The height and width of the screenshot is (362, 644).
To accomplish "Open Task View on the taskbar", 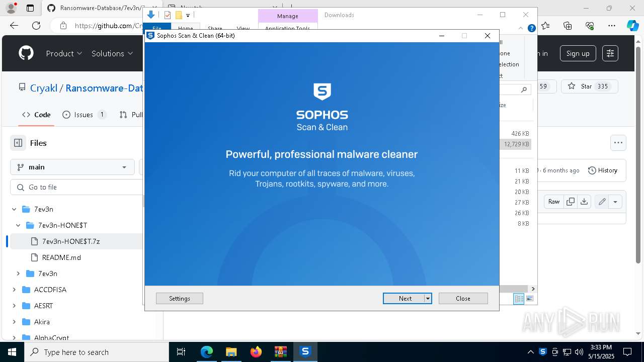I will tap(181, 352).
